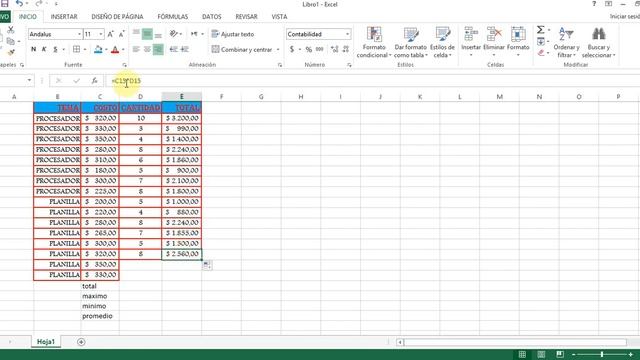640x360 pixels.
Task: Align cell text left
Action: point(136,49)
